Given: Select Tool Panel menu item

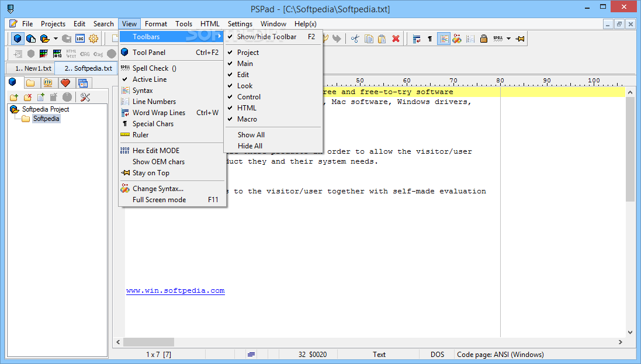Looking at the screenshot, I should pos(172,53).
